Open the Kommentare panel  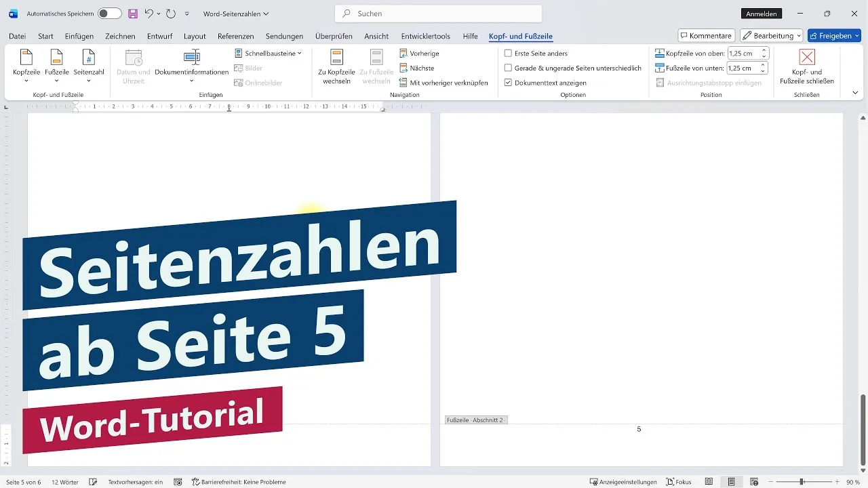coord(705,35)
